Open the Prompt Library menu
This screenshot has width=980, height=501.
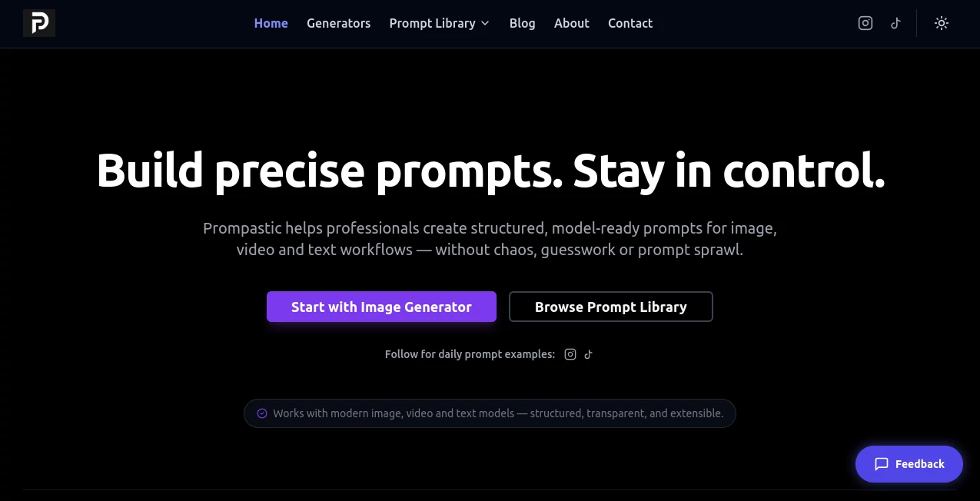click(432, 23)
